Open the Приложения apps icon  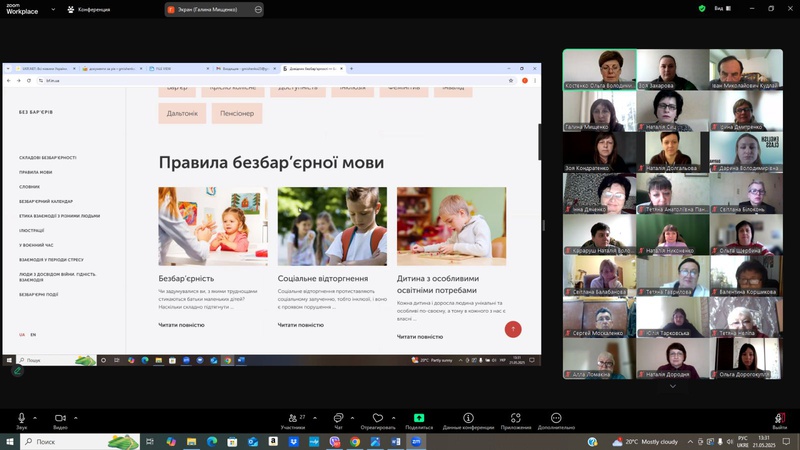(516, 418)
